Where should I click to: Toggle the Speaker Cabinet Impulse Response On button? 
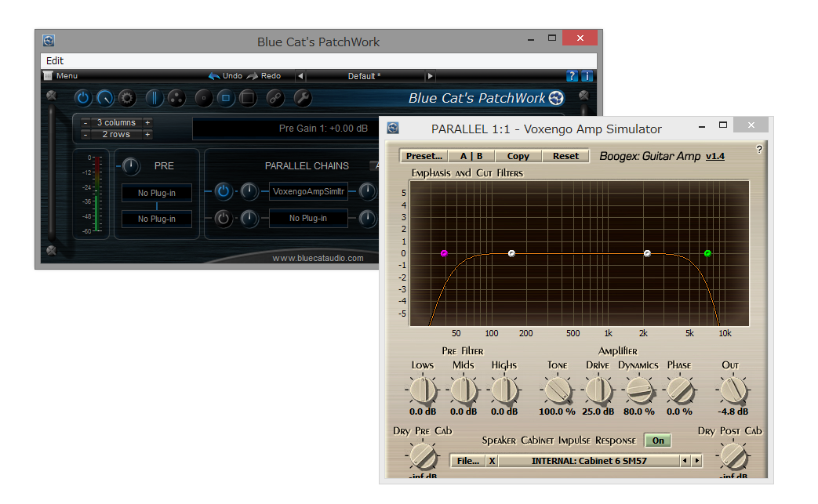(x=658, y=441)
